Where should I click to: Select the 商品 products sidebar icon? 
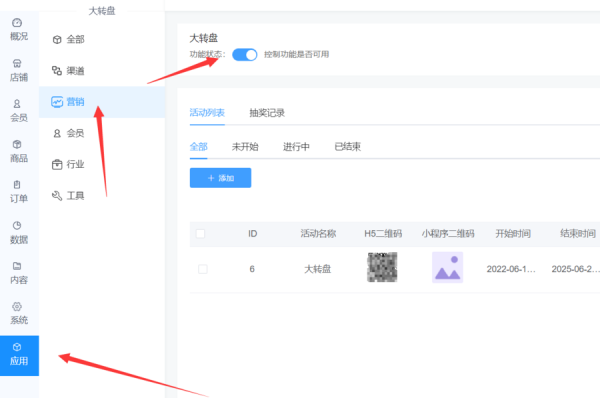[17, 144]
